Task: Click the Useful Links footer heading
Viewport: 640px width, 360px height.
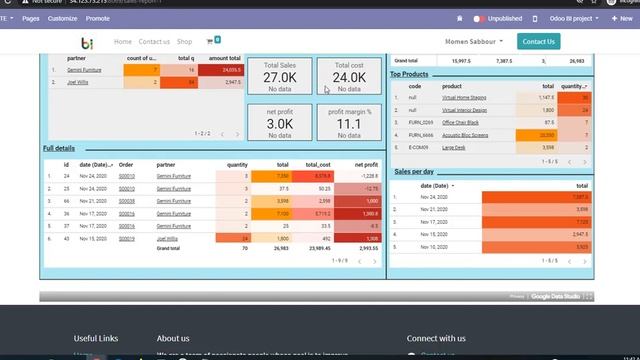Action: [96, 338]
